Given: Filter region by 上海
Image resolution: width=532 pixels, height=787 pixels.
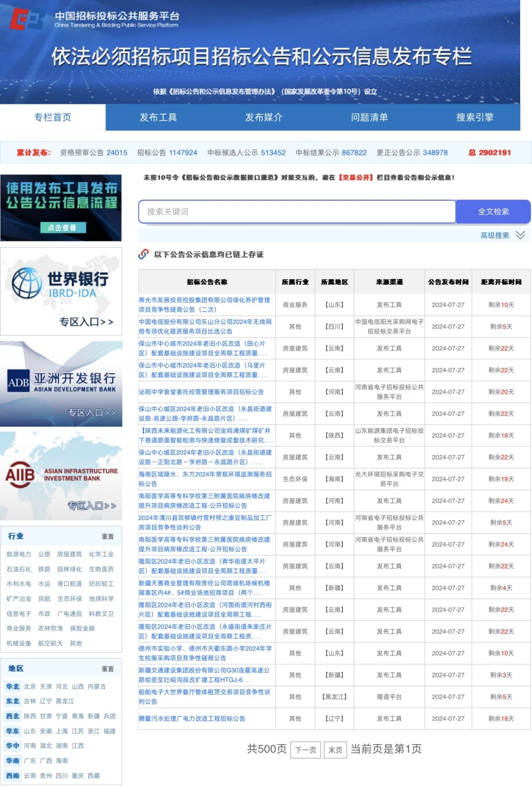Looking at the screenshot, I should pyautogui.click(x=62, y=731).
